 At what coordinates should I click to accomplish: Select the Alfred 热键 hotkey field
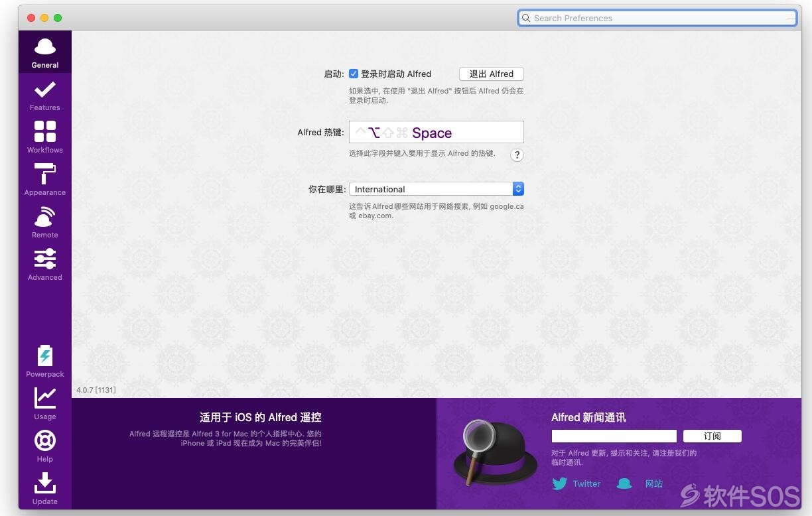coord(437,132)
